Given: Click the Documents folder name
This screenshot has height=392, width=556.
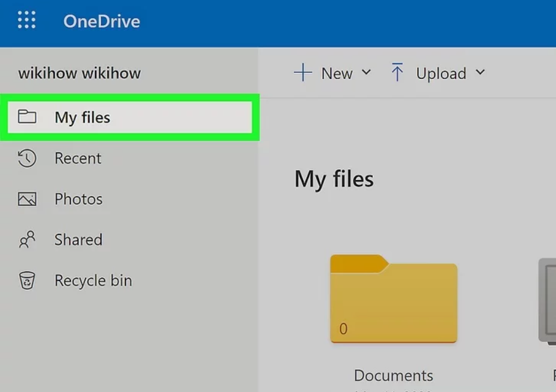Looking at the screenshot, I should pos(394,375).
